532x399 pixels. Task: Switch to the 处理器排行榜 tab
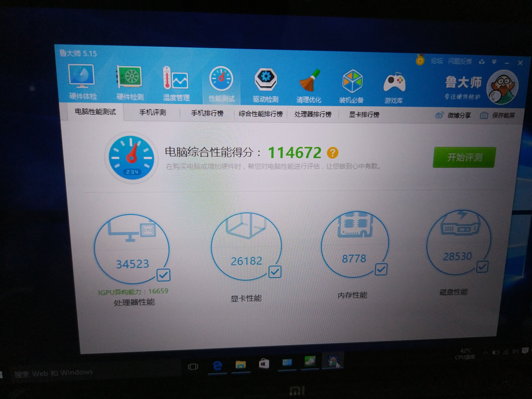(313, 114)
